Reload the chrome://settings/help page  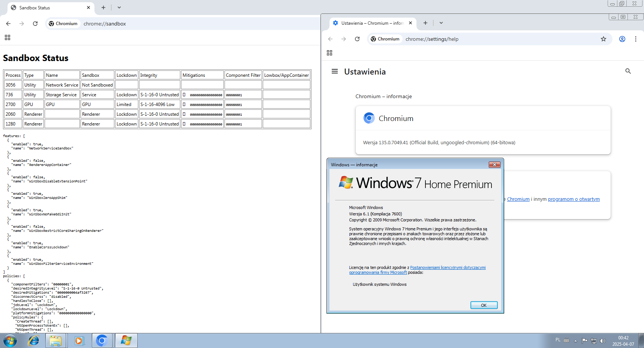[x=357, y=39]
